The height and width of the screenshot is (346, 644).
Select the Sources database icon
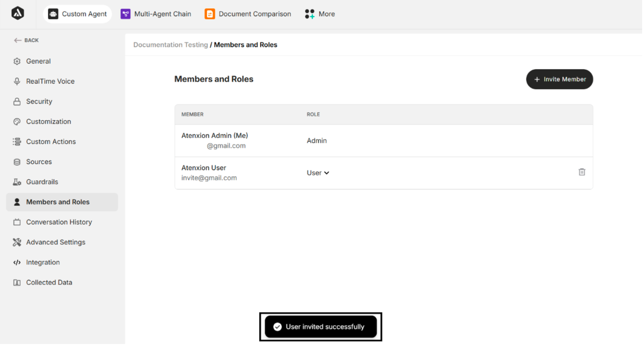(x=17, y=162)
